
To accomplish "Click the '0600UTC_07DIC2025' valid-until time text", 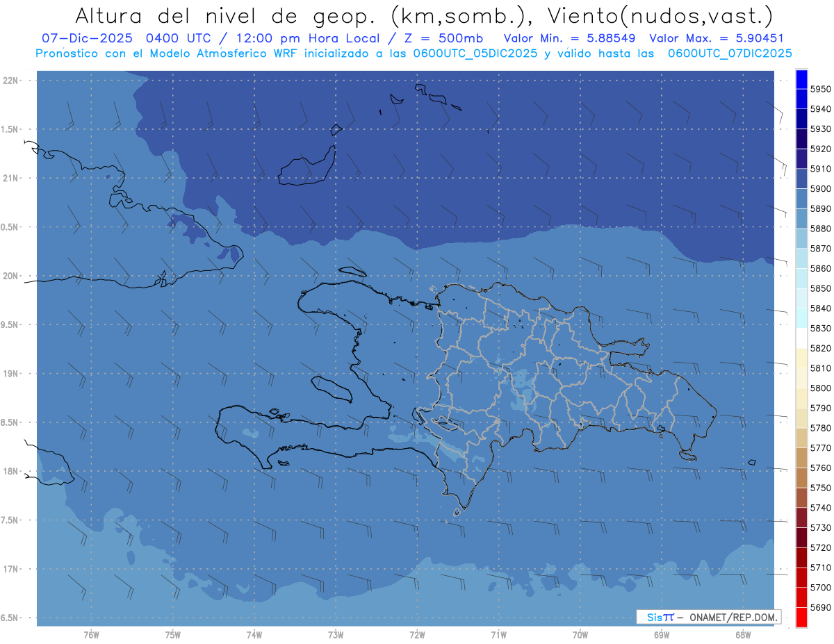I will 729,53.
